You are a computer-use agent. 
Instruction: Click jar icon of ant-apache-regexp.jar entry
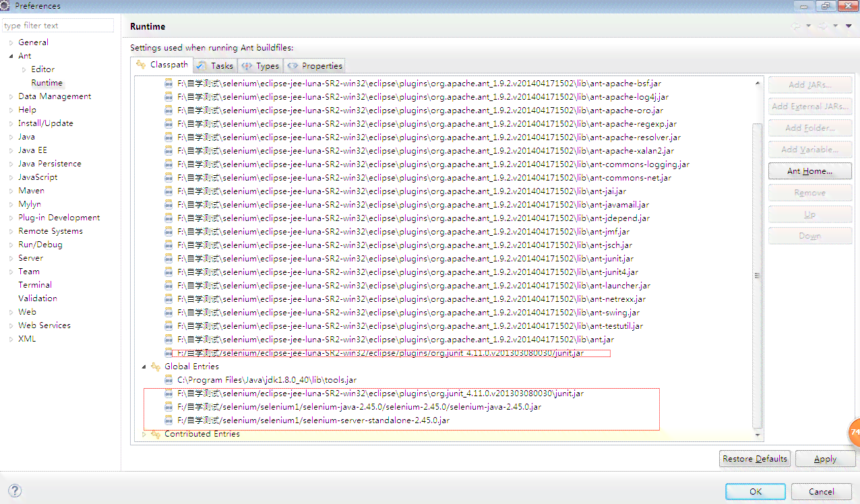168,124
